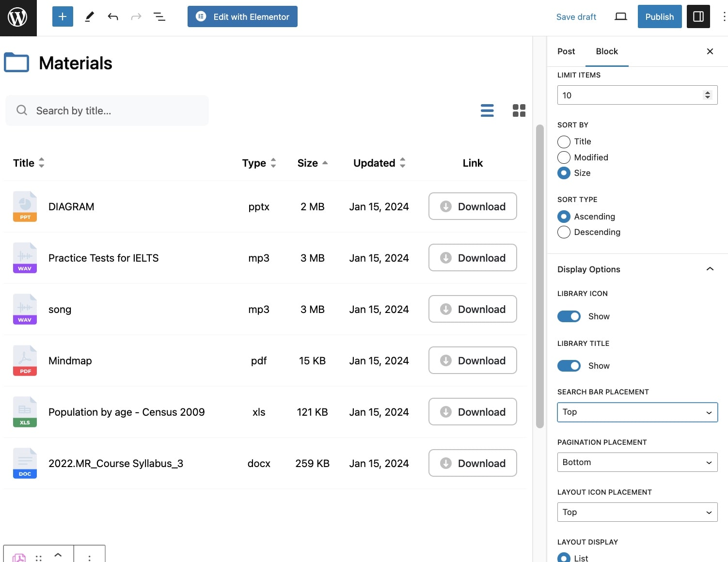The width and height of the screenshot is (728, 562).
Task: Open the Document Overview list icon
Action: pos(159,16)
